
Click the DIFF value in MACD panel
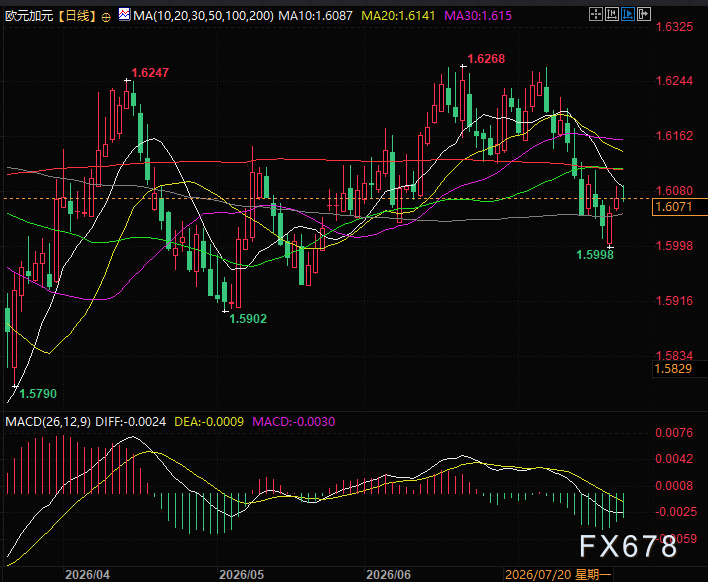(130, 422)
